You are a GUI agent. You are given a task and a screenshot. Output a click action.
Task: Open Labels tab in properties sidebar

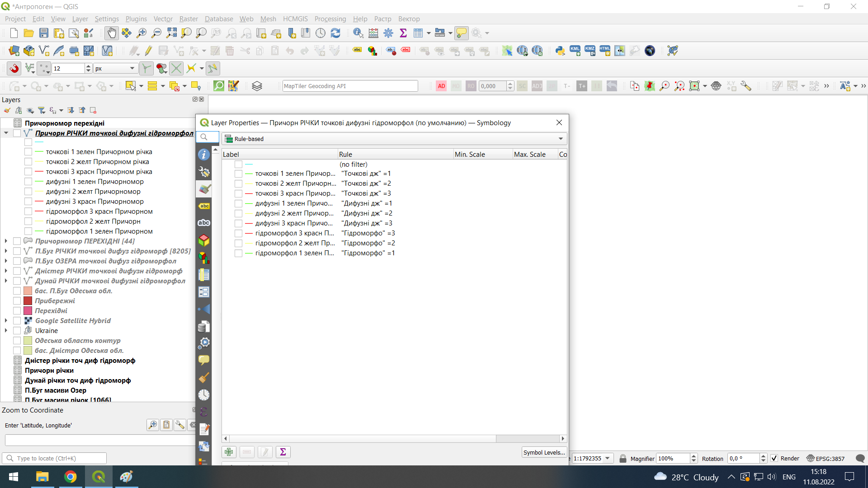click(x=204, y=206)
